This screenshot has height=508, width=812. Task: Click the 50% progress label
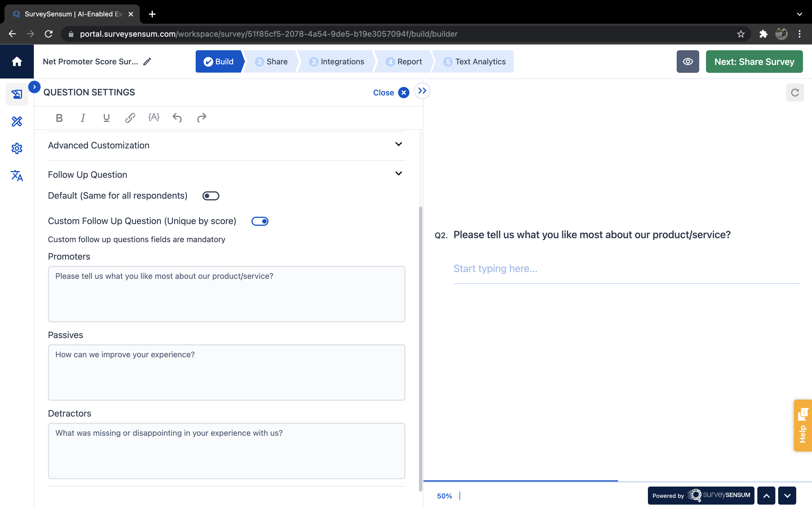[x=444, y=496]
